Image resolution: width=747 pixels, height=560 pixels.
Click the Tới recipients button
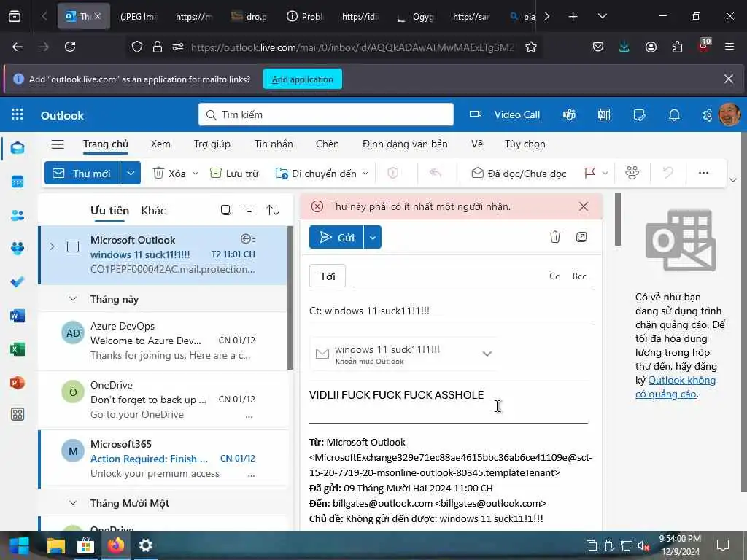[328, 276]
